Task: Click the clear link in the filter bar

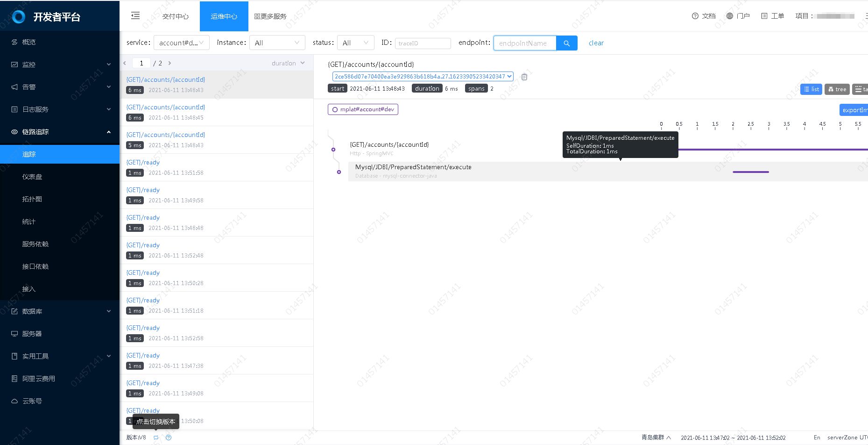Action: tap(596, 43)
